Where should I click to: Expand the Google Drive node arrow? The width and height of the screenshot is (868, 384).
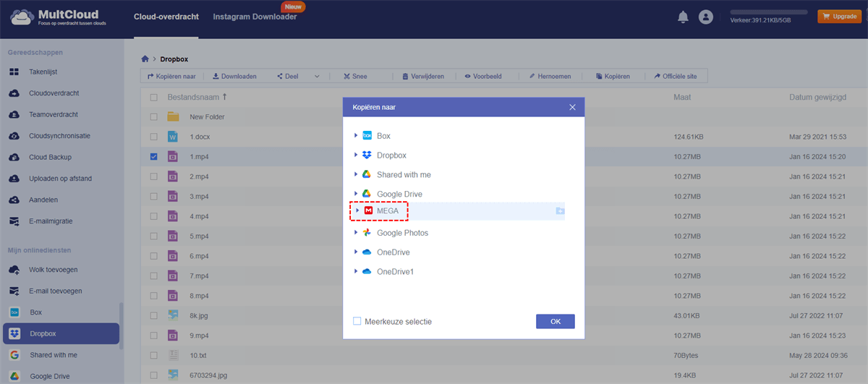356,194
